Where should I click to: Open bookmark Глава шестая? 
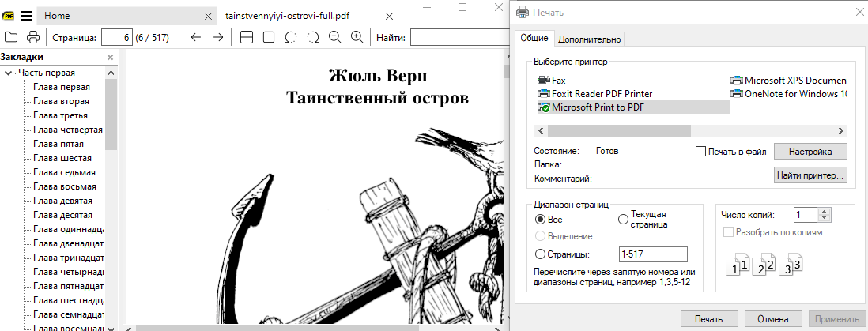[x=62, y=158]
